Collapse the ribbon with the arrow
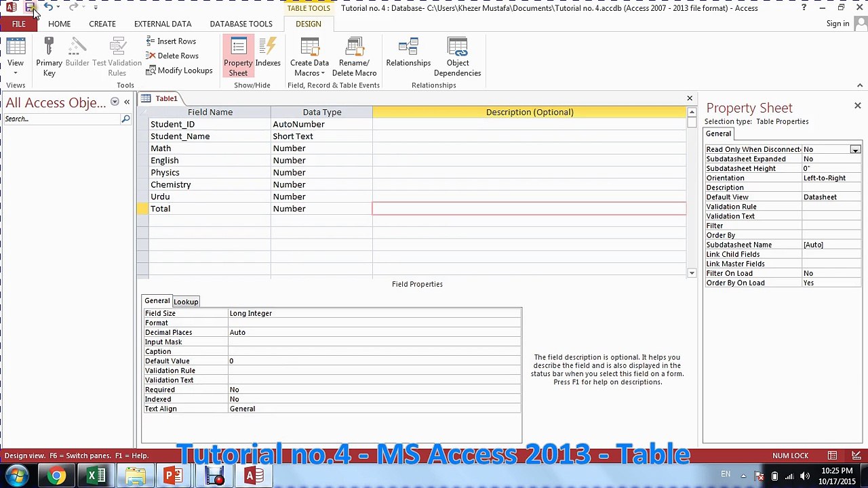Viewport: 868px width, 488px height. click(x=860, y=85)
